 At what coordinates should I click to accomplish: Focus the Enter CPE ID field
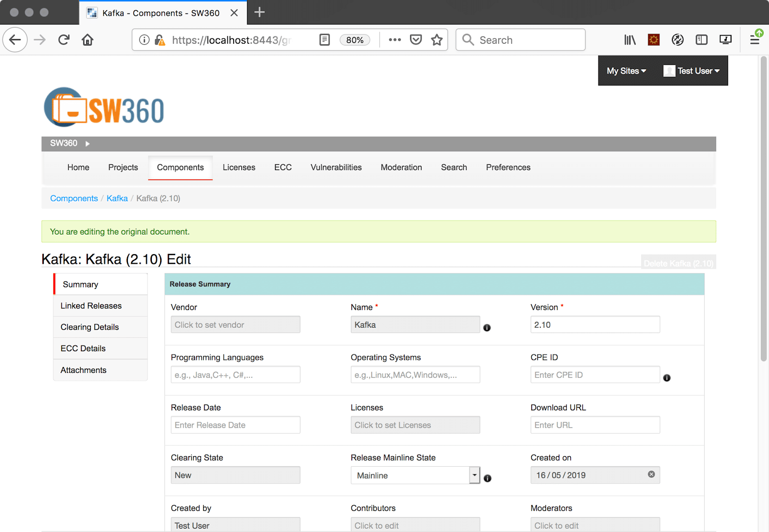click(x=595, y=374)
